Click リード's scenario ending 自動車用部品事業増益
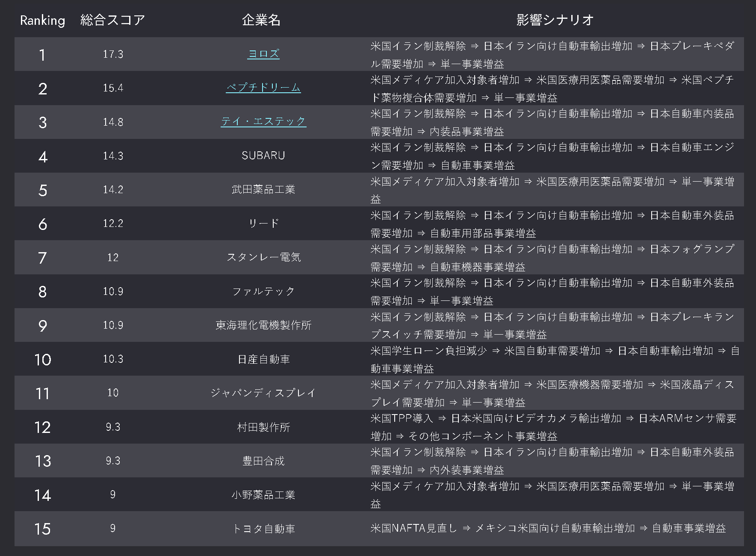Image resolution: width=756 pixels, height=556 pixels. (x=552, y=224)
